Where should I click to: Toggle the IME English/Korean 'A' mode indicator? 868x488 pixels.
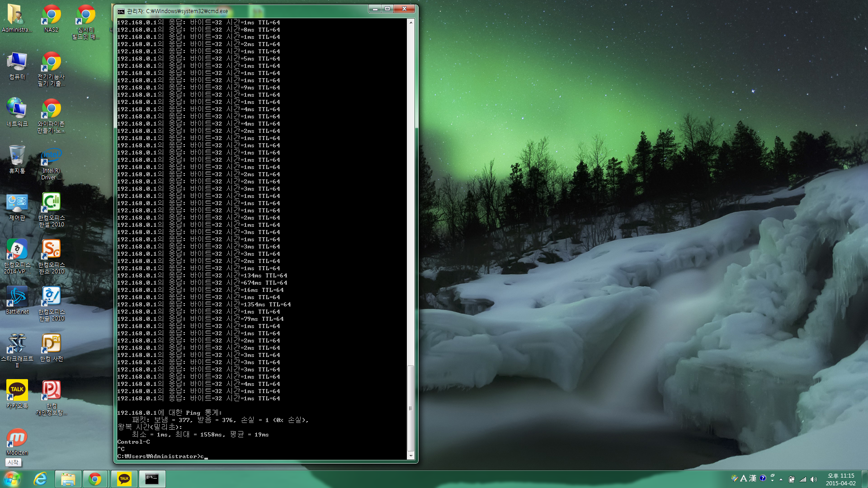[743, 479]
